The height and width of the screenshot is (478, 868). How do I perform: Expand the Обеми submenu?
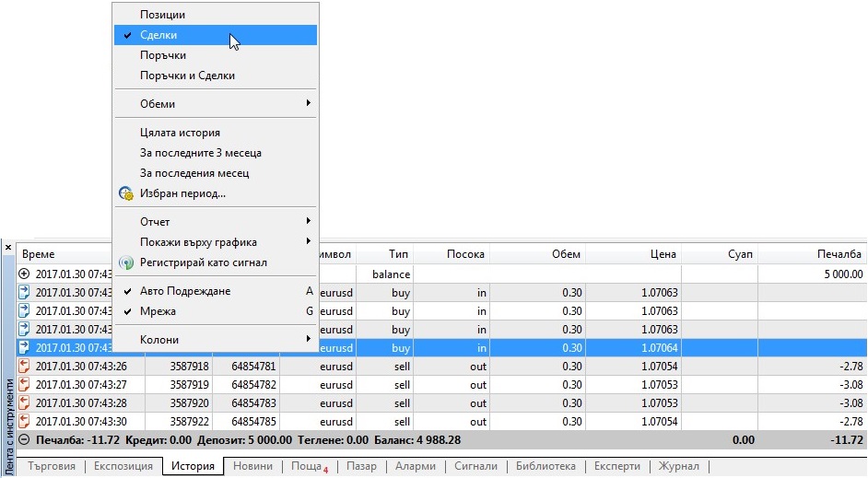pyautogui.click(x=216, y=103)
